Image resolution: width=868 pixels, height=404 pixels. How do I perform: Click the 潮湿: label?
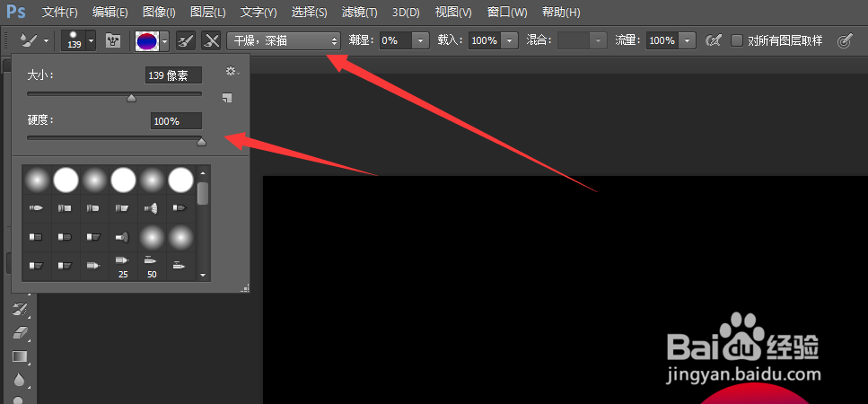click(362, 40)
